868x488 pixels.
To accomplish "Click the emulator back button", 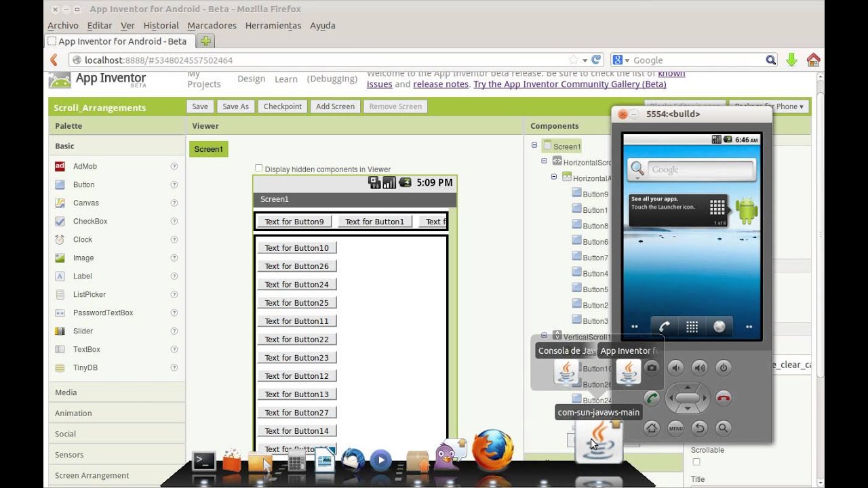I will click(699, 428).
